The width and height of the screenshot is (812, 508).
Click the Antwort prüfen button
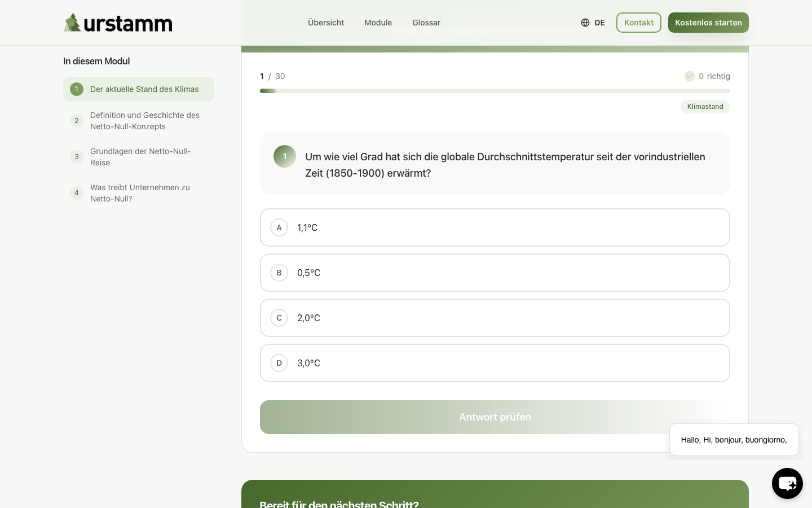coord(495,417)
